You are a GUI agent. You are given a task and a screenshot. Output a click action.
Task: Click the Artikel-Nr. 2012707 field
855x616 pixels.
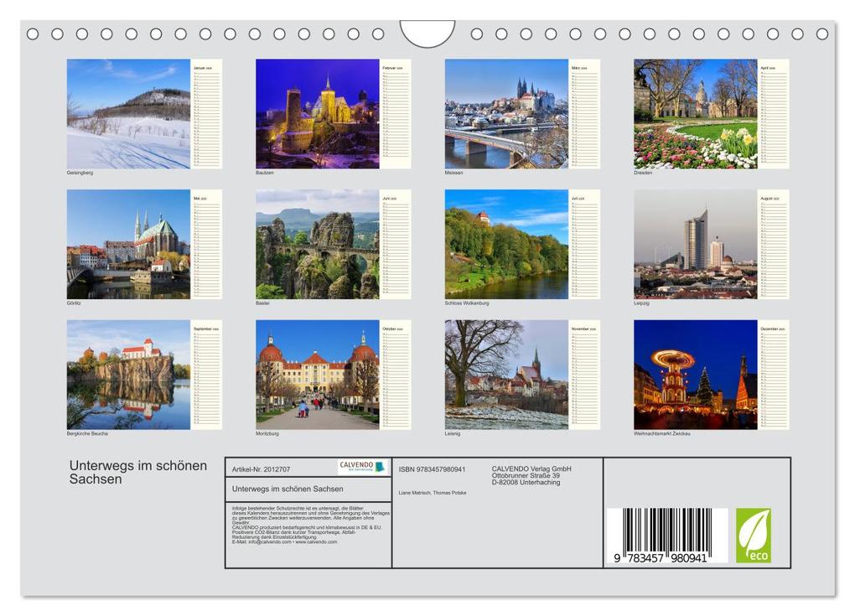(262, 469)
